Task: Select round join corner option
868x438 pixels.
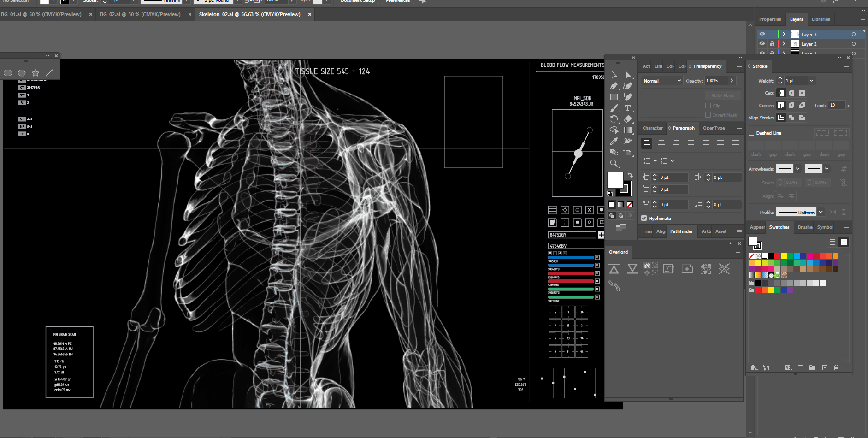Action: [x=791, y=105]
